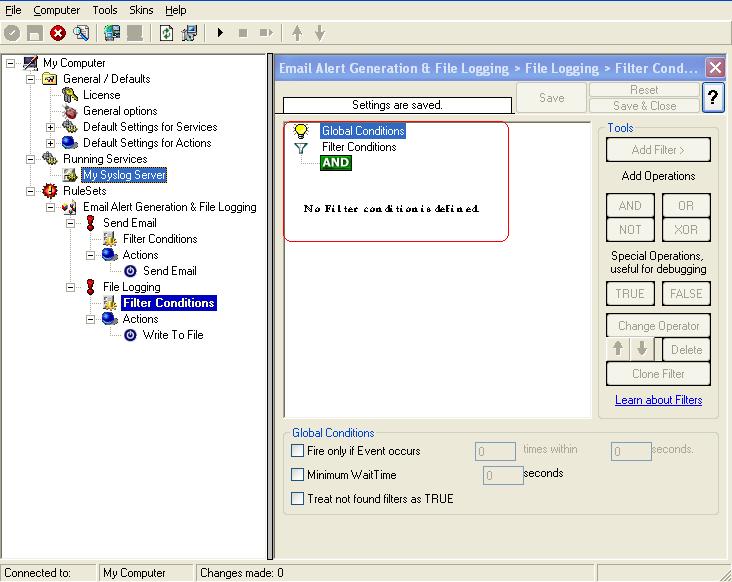Click the refresh document toolbar icon

[x=166, y=33]
